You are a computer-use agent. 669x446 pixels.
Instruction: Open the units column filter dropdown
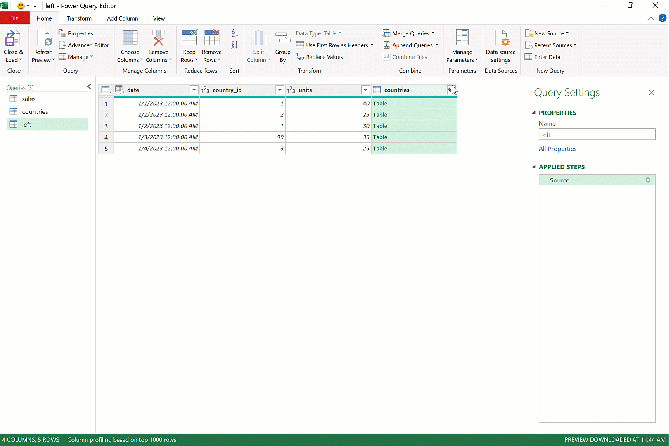point(365,90)
